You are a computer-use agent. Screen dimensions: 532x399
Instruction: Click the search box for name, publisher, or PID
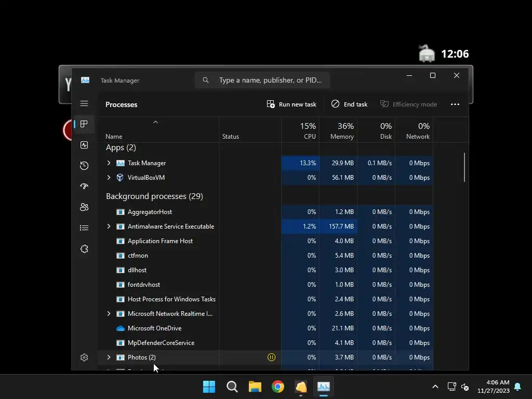262,80
